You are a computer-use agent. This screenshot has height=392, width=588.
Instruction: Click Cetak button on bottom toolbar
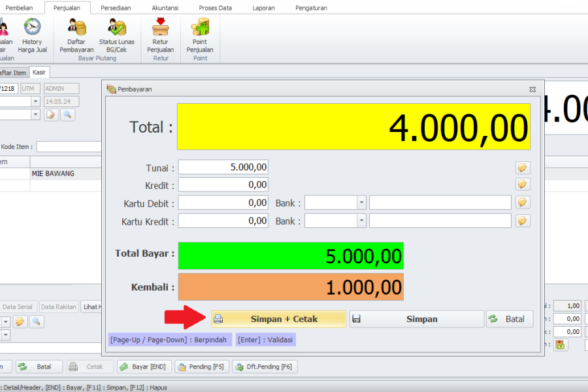[x=90, y=367]
